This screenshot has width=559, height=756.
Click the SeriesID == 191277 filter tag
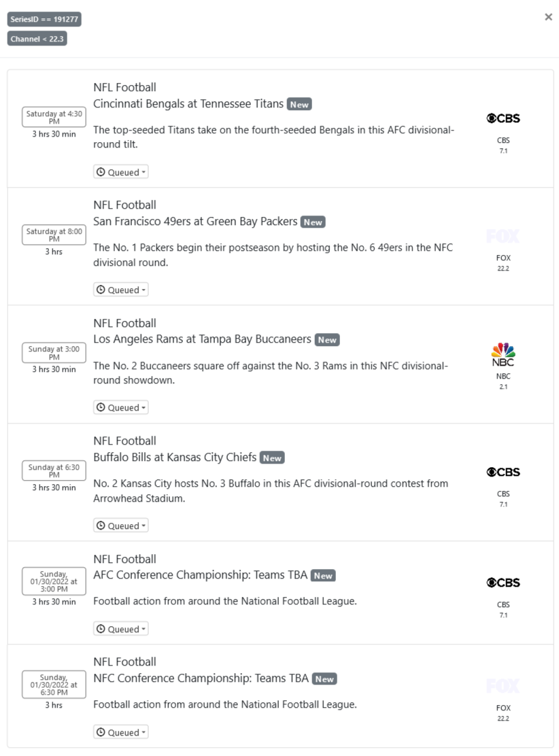pyautogui.click(x=45, y=20)
